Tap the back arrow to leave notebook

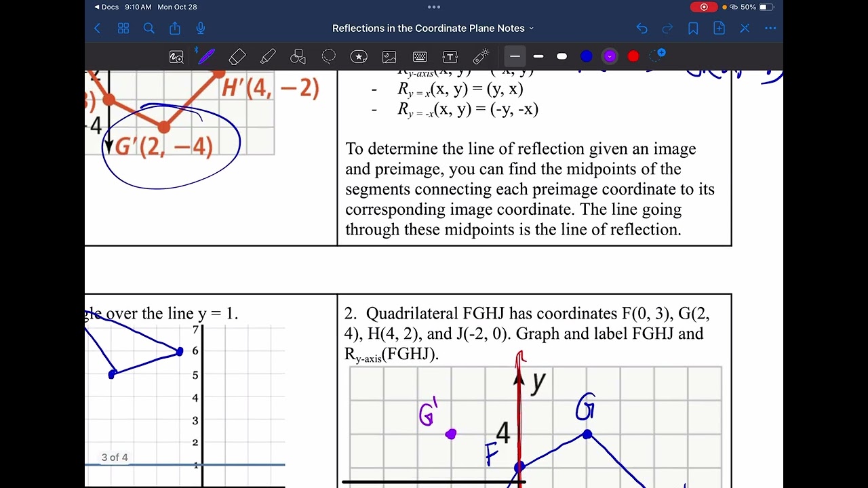click(x=98, y=28)
